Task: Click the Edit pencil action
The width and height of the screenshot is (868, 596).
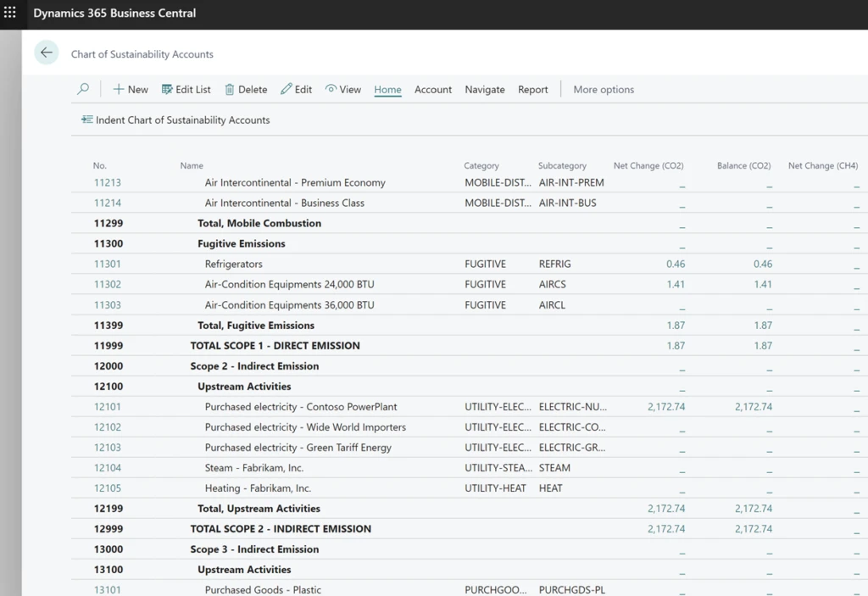Action: coord(296,89)
